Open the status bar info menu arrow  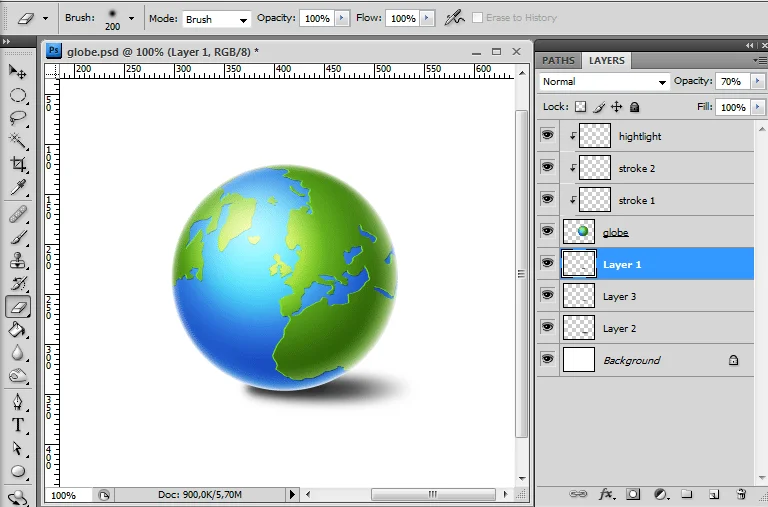tap(292, 494)
